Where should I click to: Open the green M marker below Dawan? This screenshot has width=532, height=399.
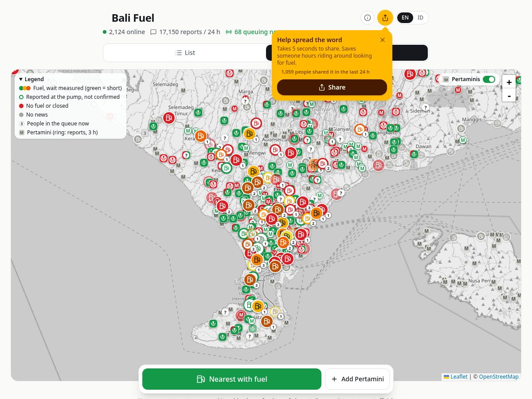click(x=414, y=154)
